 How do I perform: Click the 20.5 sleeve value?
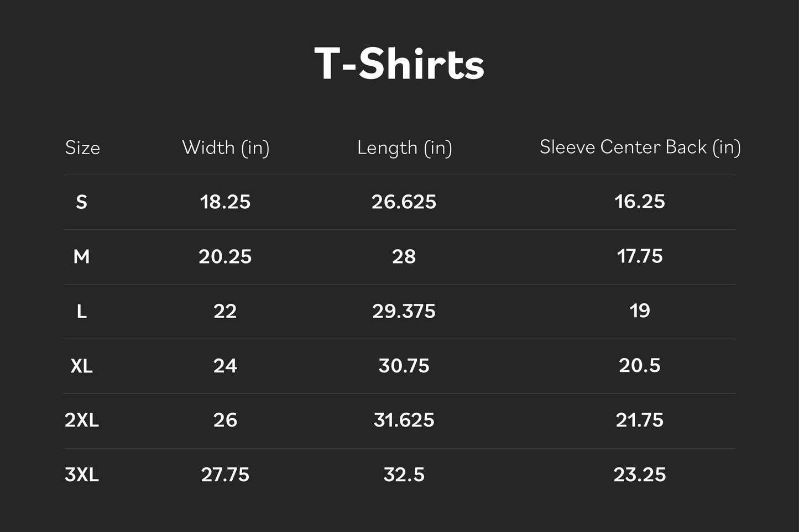click(640, 366)
